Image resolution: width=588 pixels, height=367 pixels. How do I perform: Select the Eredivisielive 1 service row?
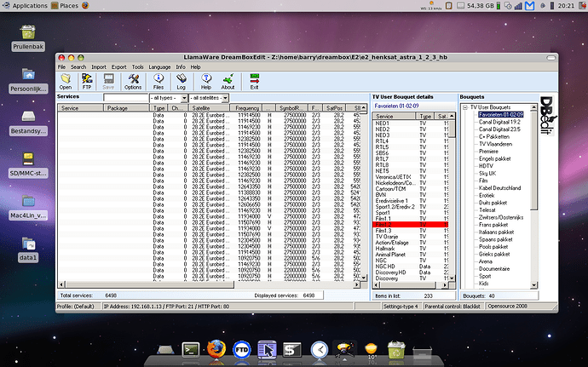411,201
